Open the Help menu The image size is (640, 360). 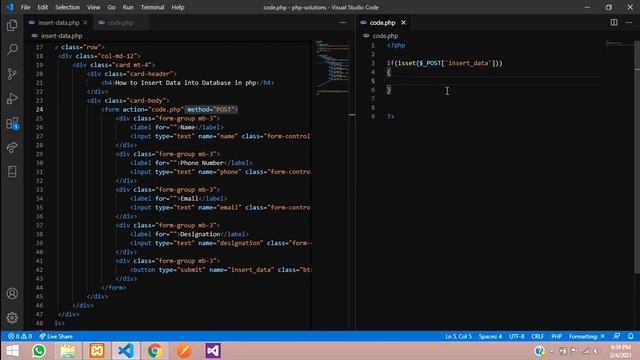(x=178, y=7)
